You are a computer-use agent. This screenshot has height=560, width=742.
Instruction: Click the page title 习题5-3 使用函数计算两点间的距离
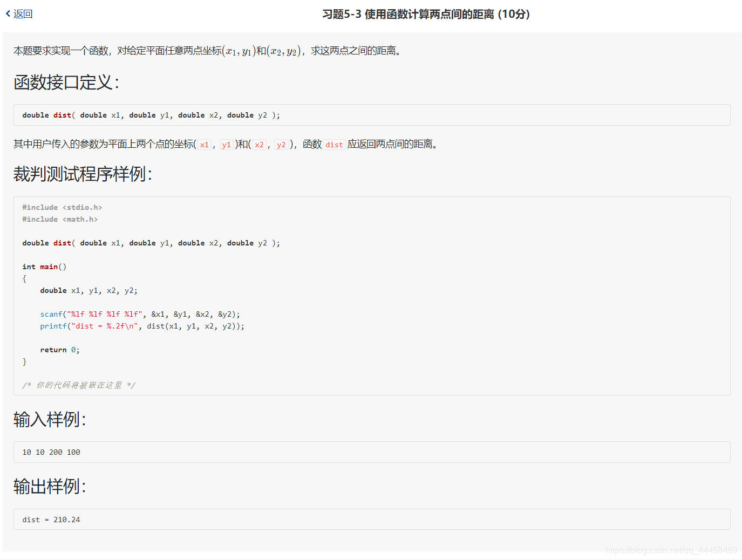point(426,14)
